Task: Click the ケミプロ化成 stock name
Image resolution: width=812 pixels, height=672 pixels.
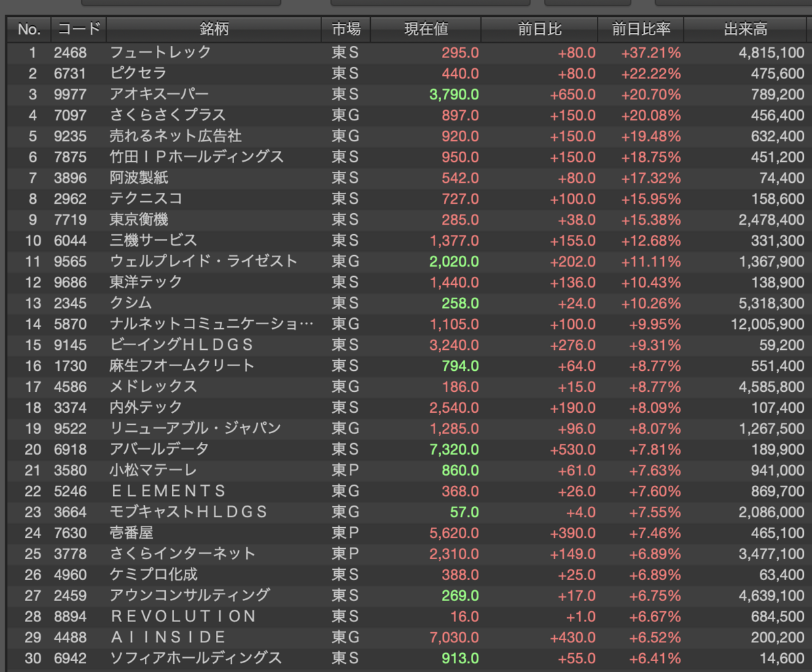Action: click(154, 575)
